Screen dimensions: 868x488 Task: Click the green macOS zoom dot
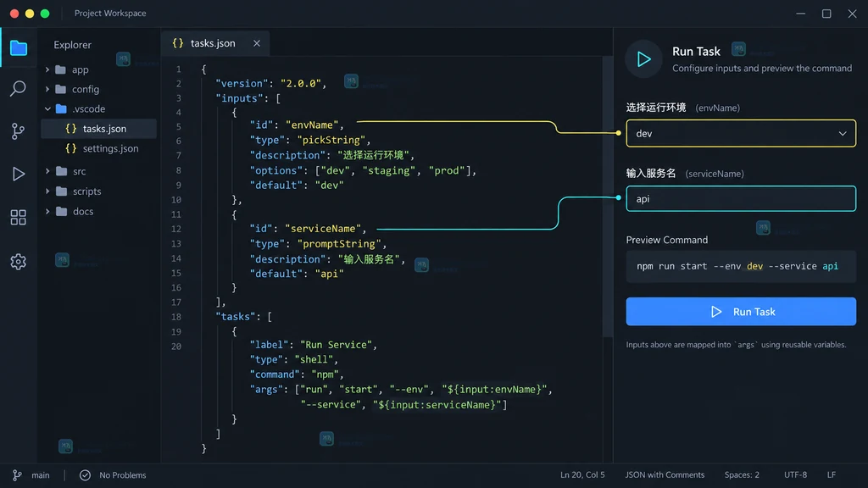[x=45, y=14]
